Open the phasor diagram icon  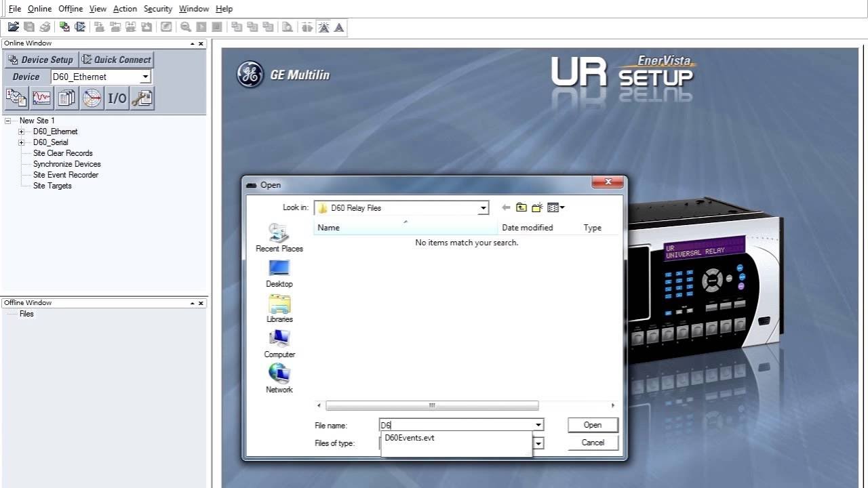click(92, 98)
